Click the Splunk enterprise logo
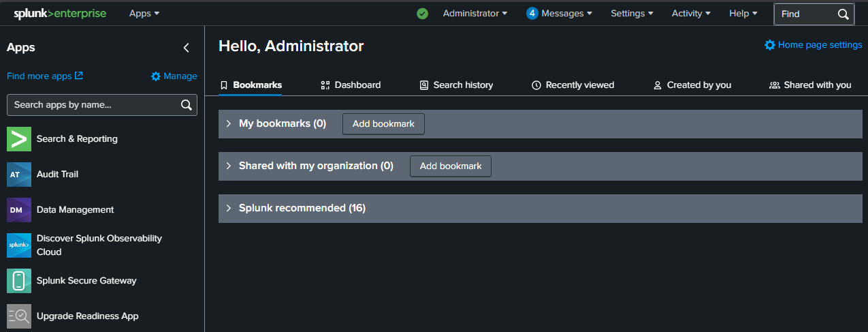 (60, 14)
